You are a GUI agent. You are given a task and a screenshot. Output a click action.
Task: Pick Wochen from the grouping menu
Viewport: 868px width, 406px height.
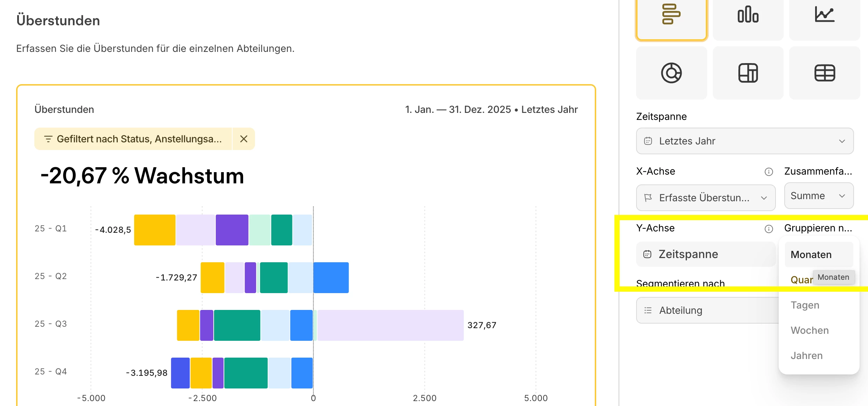coord(810,330)
